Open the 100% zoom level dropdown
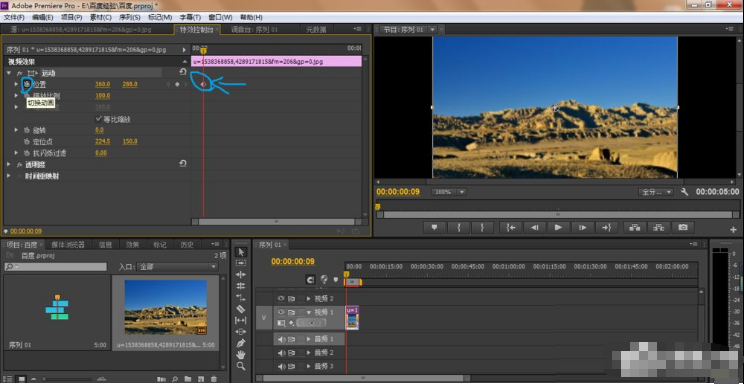 [x=448, y=192]
